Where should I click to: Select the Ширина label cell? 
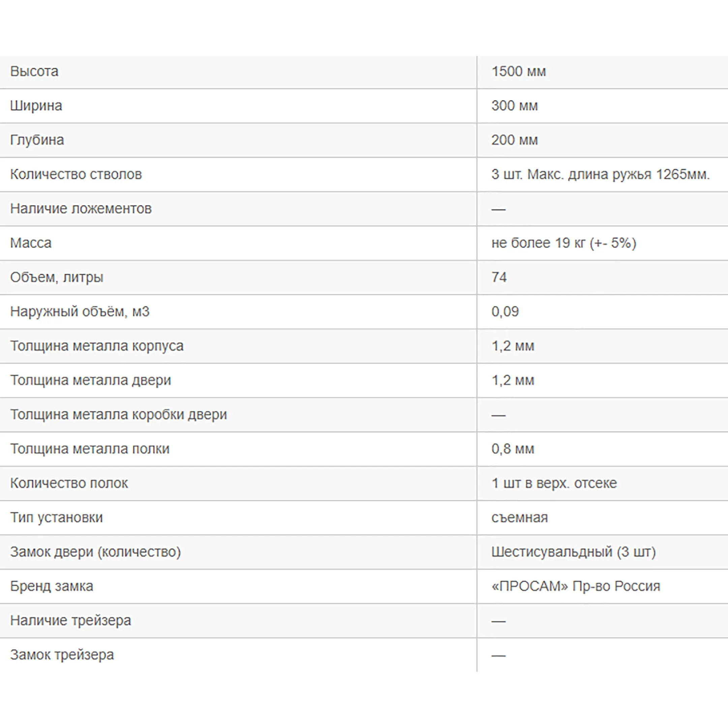pyautogui.click(x=36, y=106)
